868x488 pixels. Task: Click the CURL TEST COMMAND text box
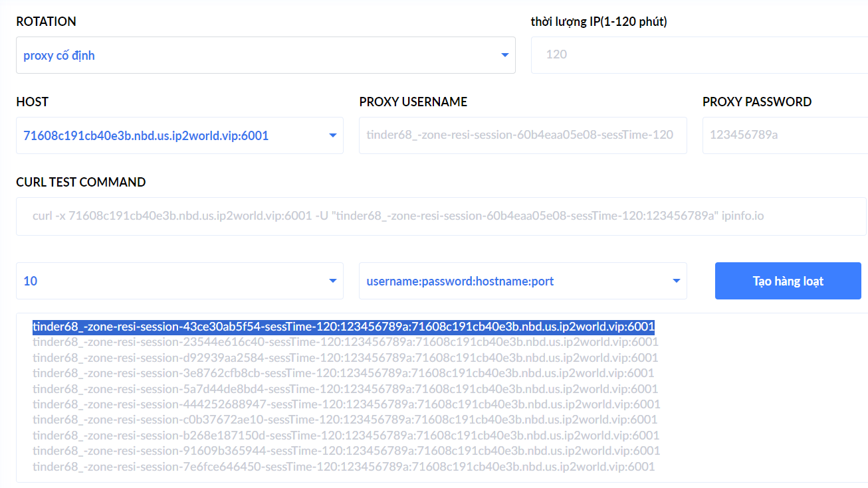[x=441, y=216]
